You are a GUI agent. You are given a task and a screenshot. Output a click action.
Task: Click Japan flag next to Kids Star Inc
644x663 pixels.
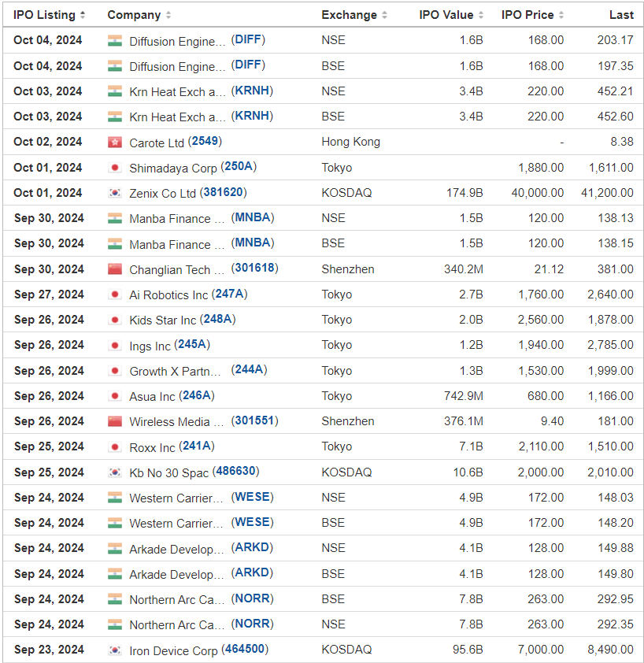point(115,320)
